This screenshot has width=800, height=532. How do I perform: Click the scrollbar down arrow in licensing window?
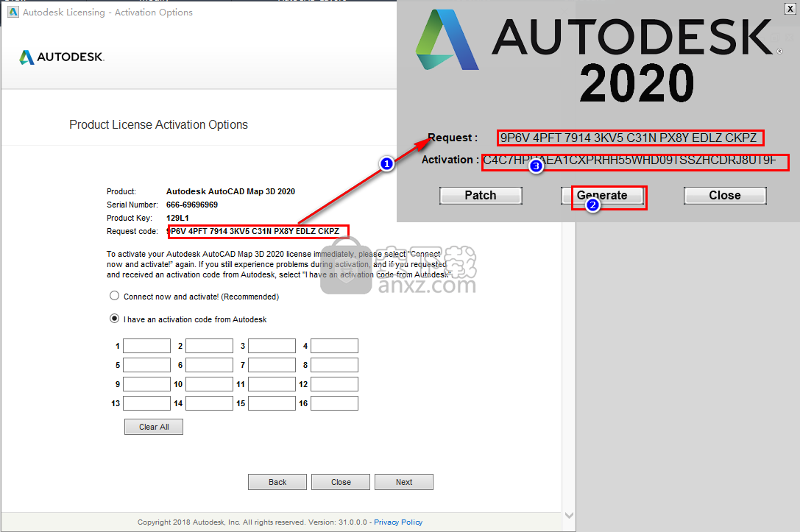click(x=569, y=515)
